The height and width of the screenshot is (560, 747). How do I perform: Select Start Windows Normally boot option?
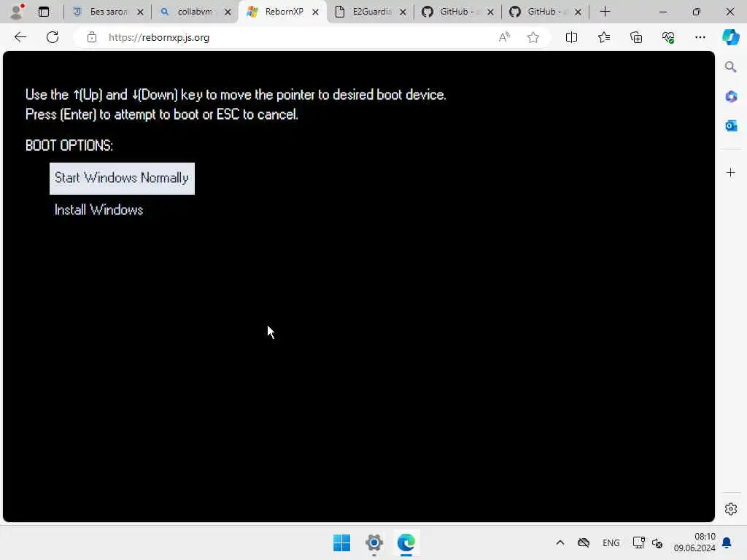pos(122,178)
